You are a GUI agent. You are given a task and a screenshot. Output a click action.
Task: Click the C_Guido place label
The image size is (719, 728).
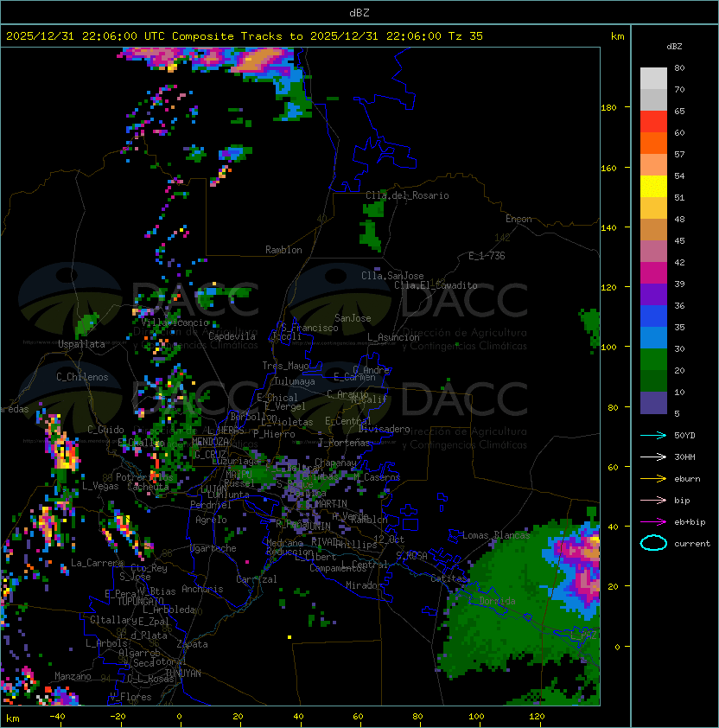coord(105,429)
